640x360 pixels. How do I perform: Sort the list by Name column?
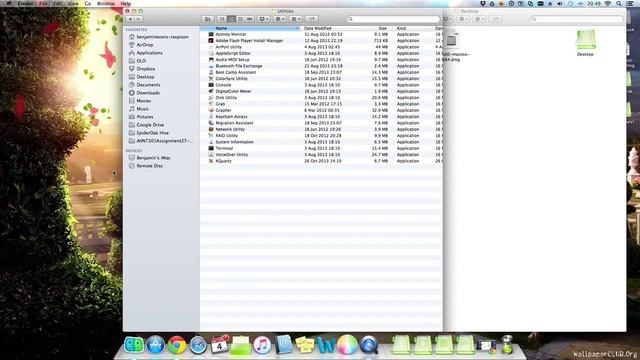[x=250, y=28]
